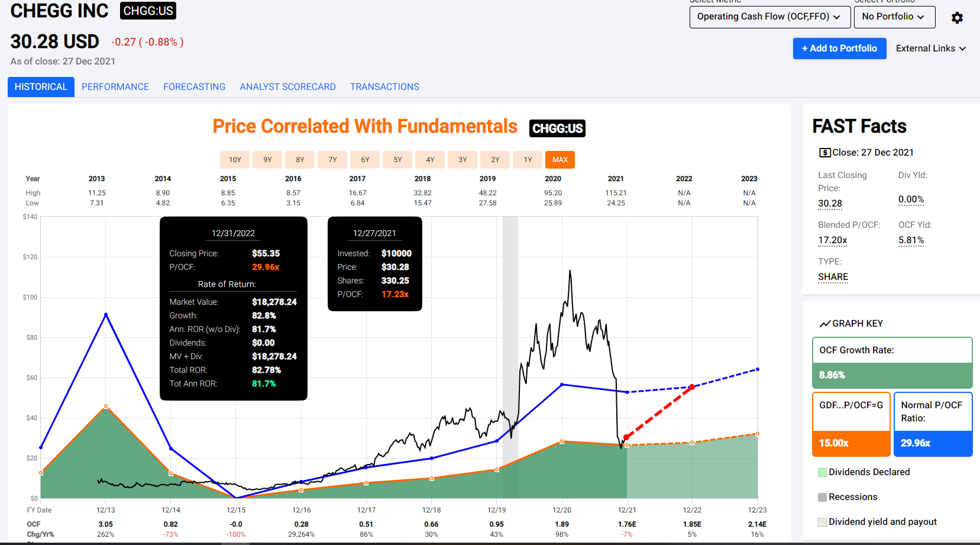Select the MAX time range

pyautogui.click(x=560, y=160)
